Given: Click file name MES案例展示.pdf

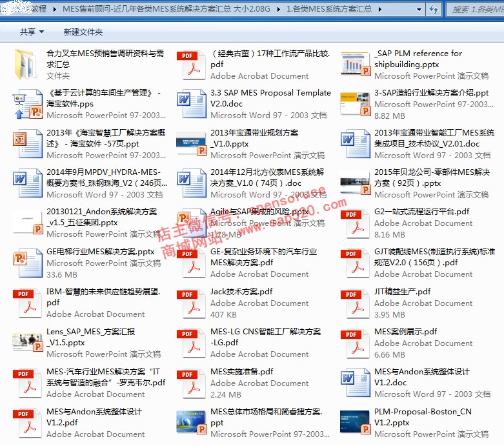Looking at the screenshot, I should click(406, 331).
